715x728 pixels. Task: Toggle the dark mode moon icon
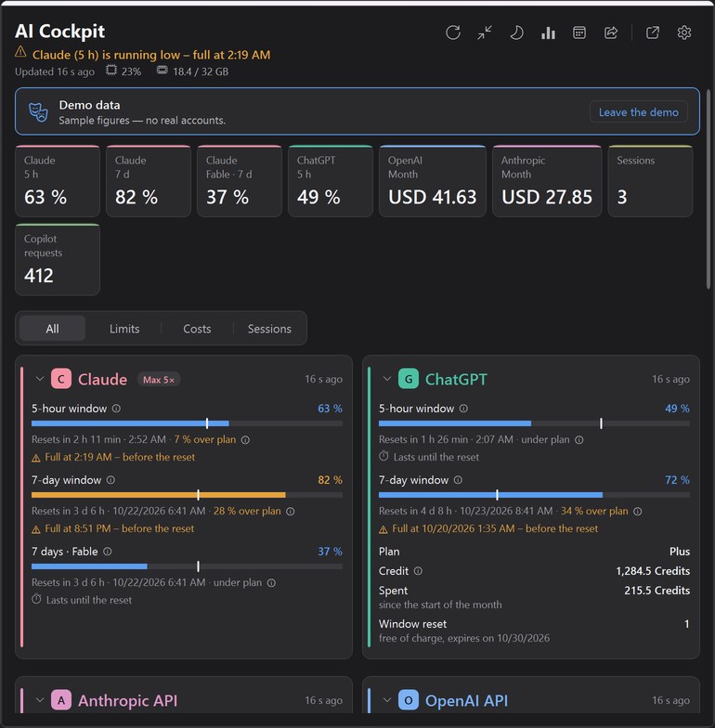(516, 32)
